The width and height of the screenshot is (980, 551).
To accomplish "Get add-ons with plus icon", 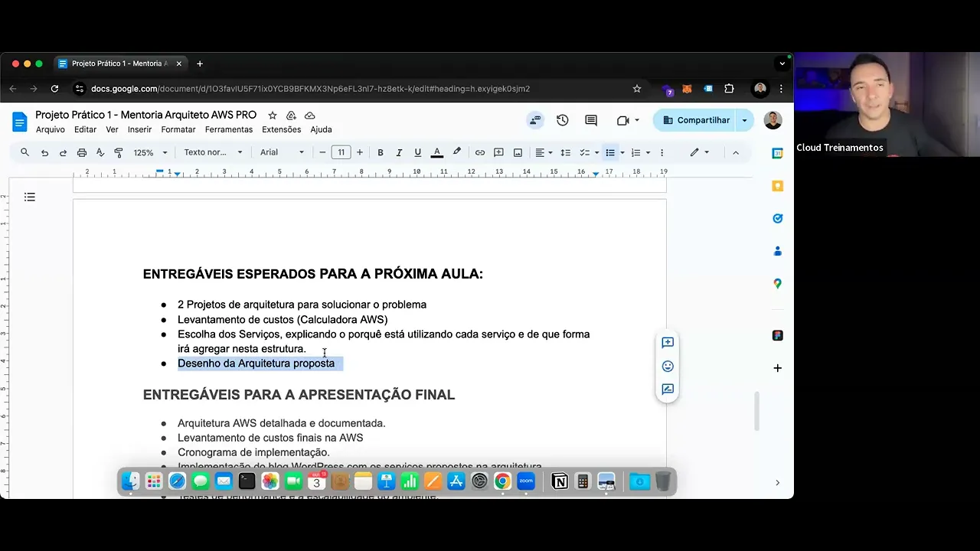I will pyautogui.click(x=777, y=368).
